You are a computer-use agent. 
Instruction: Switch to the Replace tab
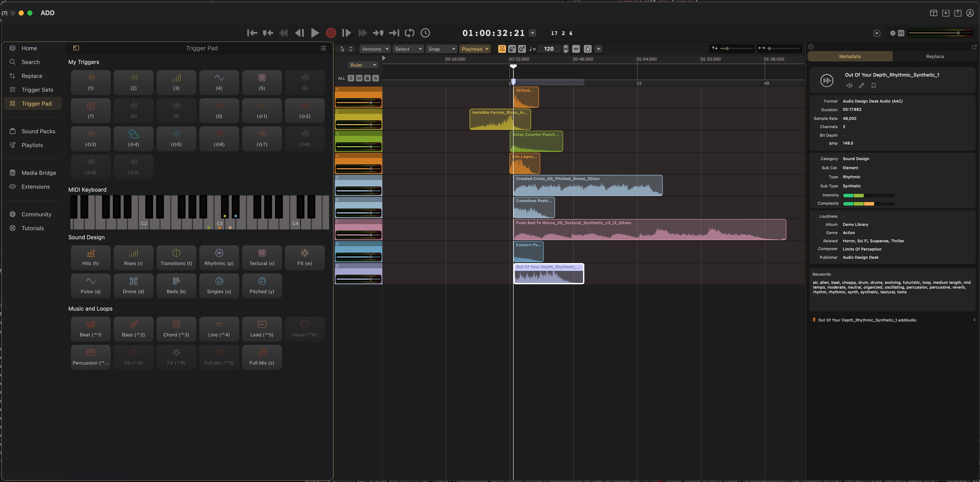935,56
